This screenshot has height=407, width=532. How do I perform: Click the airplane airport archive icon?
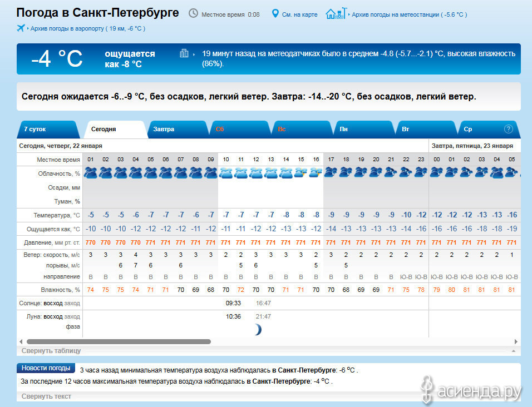click(x=21, y=28)
